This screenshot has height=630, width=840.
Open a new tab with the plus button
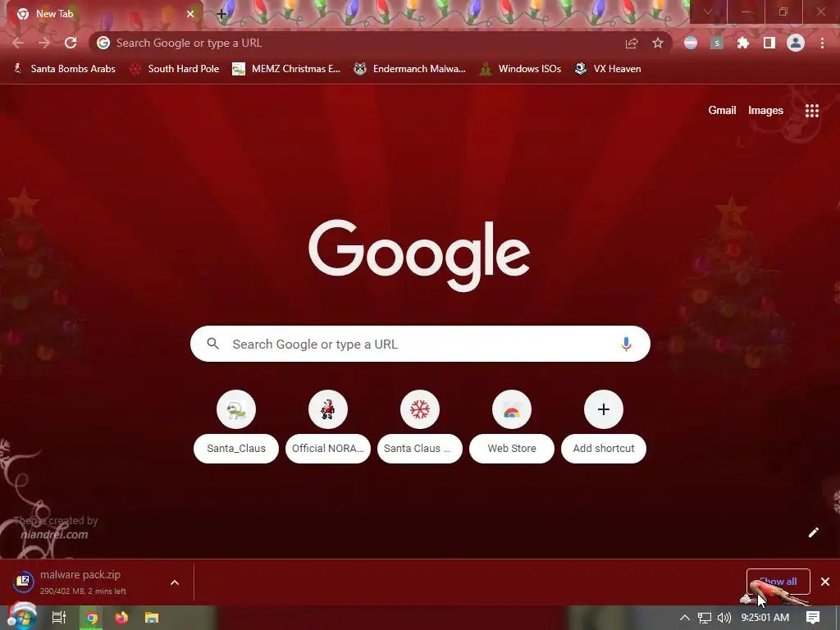(x=221, y=14)
